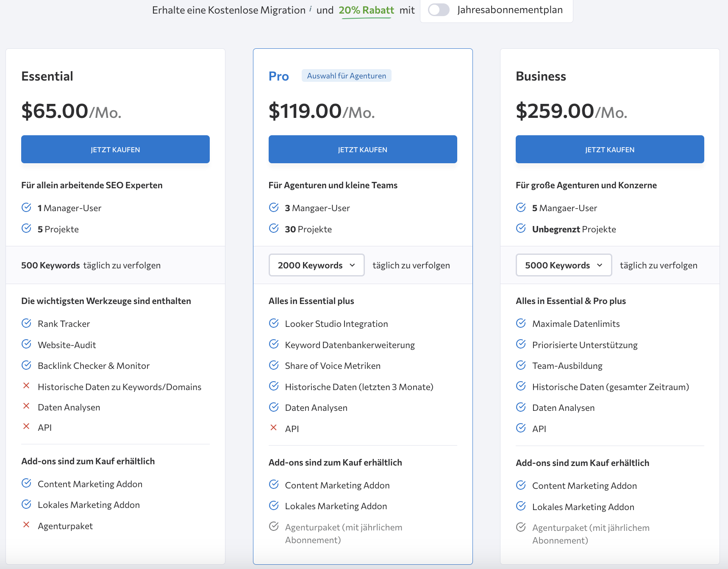This screenshot has width=728, height=569.
Task: Click the grey check icon beside Business's Agenturpaket
Action: click(x=521, y=527)
